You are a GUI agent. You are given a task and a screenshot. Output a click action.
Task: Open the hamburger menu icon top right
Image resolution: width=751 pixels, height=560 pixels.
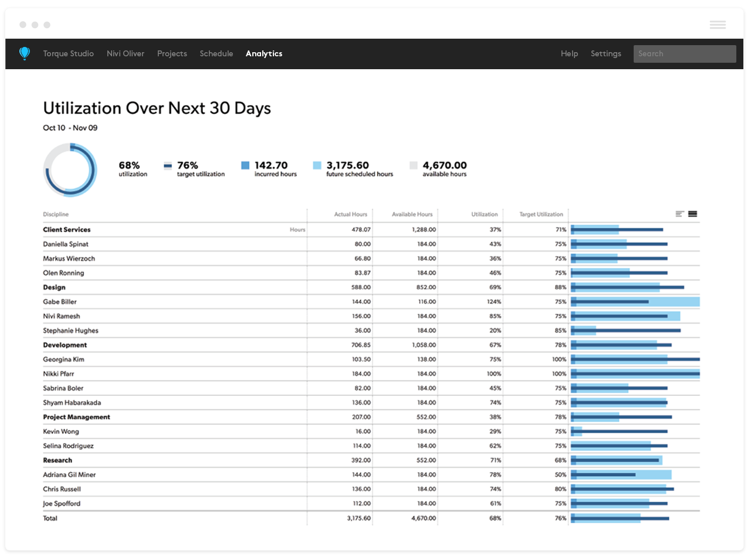(x=718, y=25)
